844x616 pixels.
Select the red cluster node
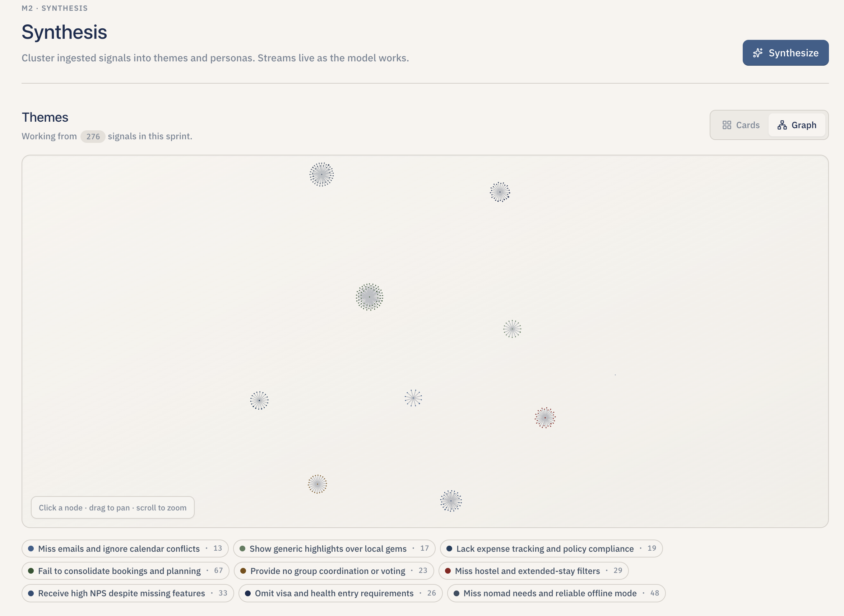545,417
